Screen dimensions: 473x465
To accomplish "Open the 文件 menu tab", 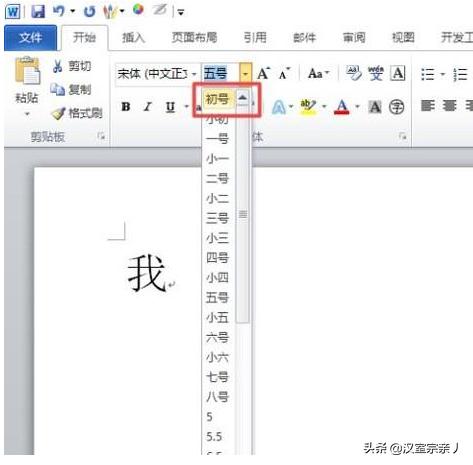I will [30, 37].
